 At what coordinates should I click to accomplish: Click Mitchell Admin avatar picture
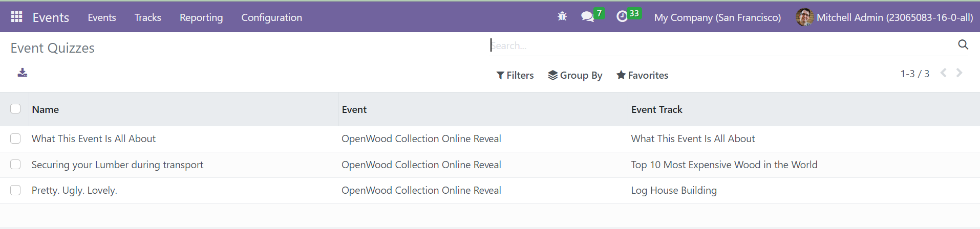pos(804,17)
